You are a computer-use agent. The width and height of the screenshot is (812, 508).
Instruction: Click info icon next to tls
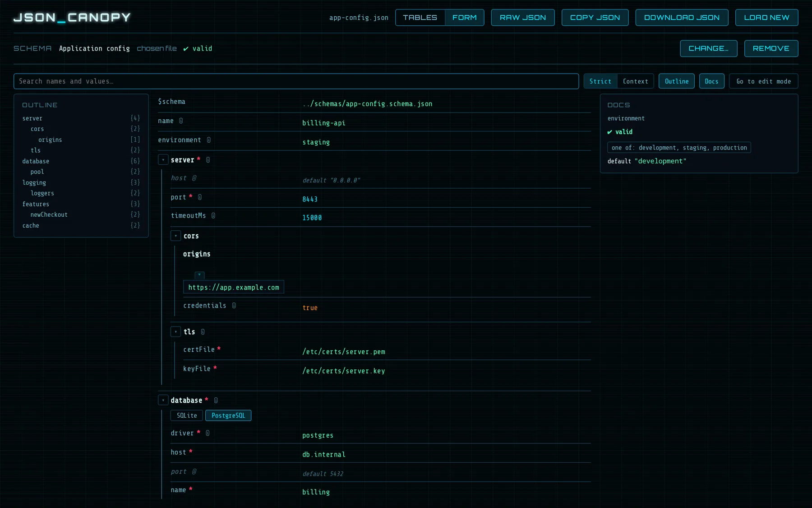click(x=203, y=332)
